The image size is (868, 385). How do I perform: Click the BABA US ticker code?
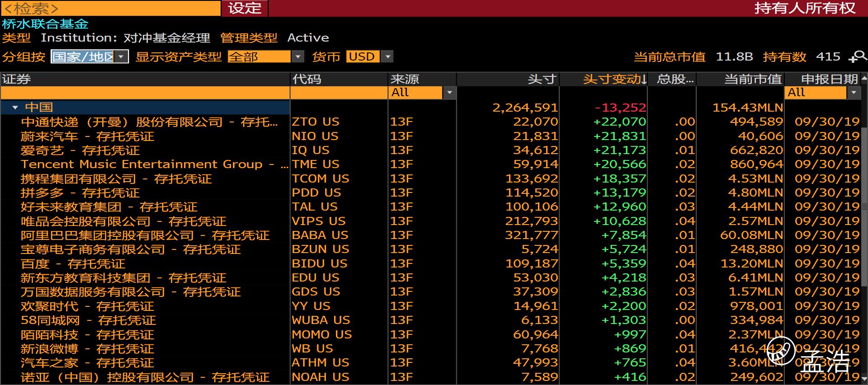(320, 235)
